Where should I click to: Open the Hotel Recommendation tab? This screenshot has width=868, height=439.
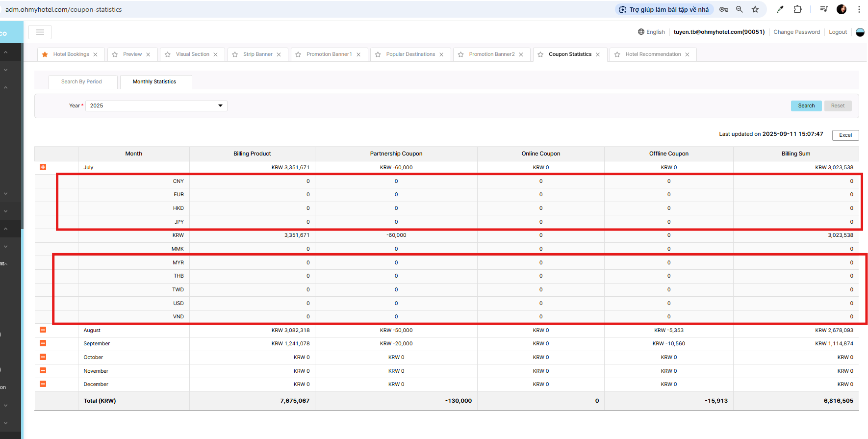pos(653,54)
